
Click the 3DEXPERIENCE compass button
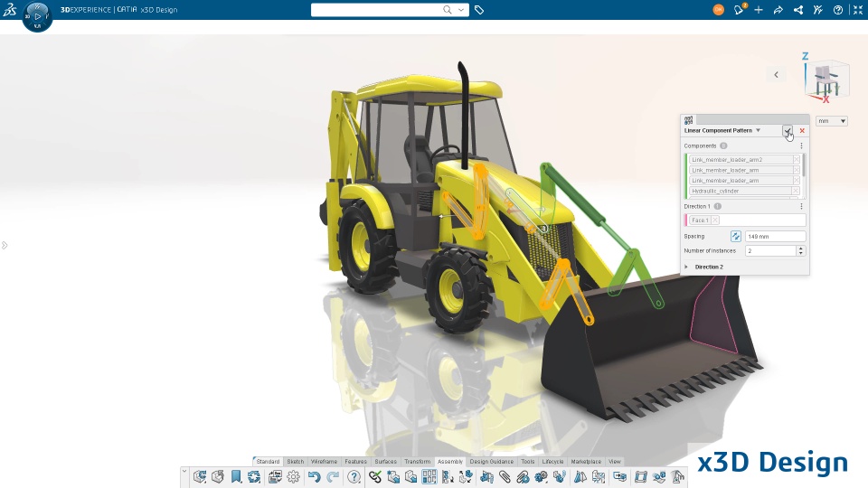click(37, 16)
